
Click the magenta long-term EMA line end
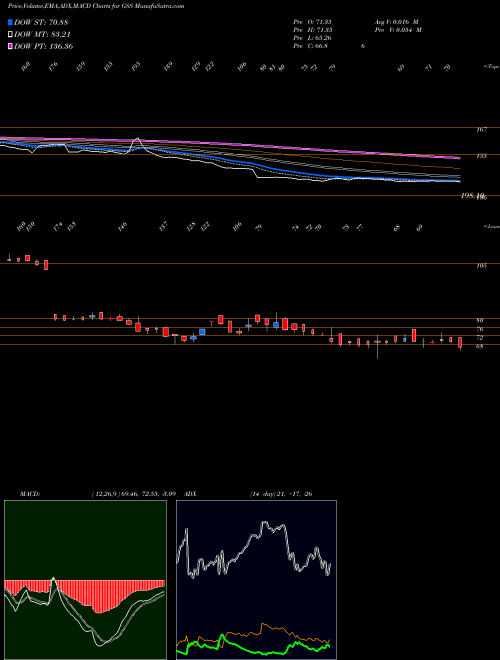(x=459, y=158)
